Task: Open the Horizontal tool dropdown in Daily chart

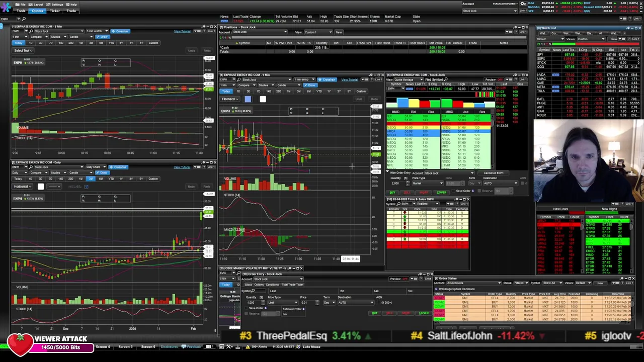Action: coord(23,187)
